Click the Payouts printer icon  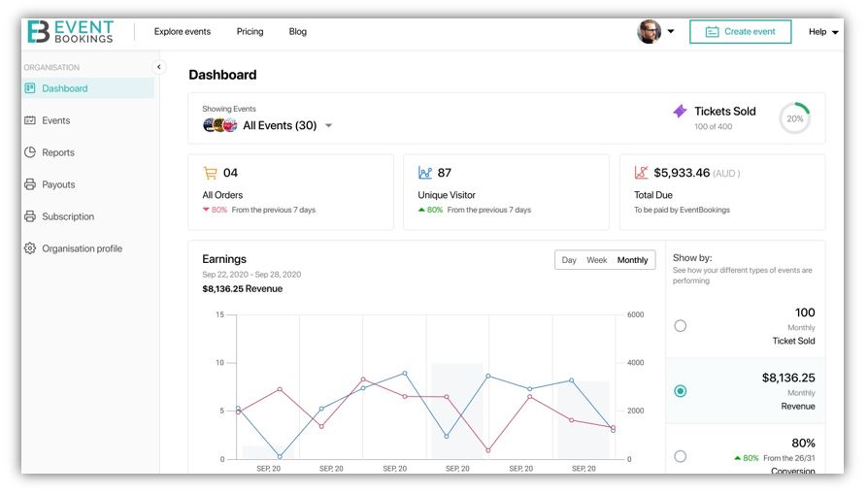30,184
